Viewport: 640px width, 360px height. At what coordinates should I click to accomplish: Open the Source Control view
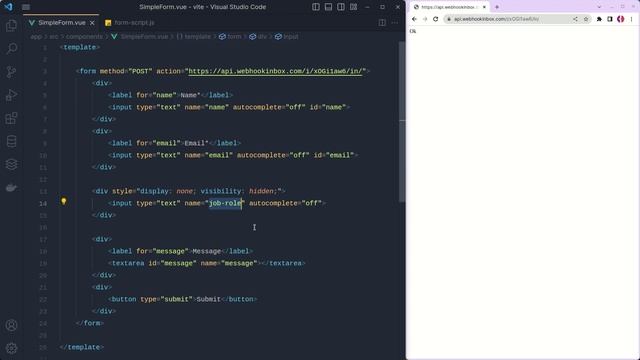click(x=11, y=72)
